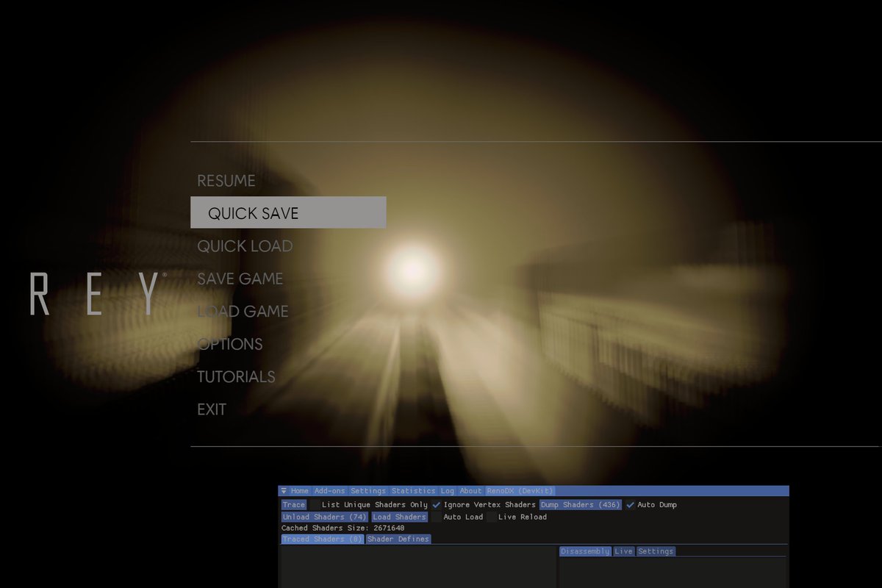Collapse the ReShade overlay window triangle
This screenshot has width=882, height=588.
(284, 491)
